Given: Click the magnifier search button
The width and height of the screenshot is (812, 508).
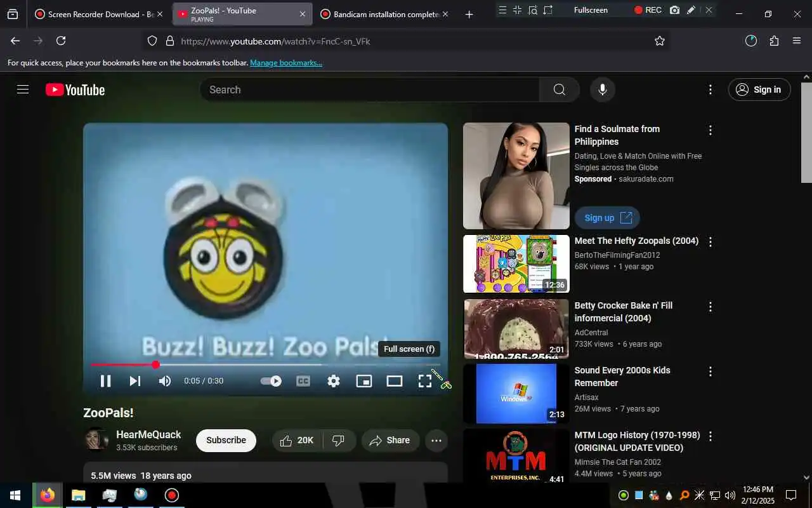Looking at the screenshot, I should click(560, 90).
